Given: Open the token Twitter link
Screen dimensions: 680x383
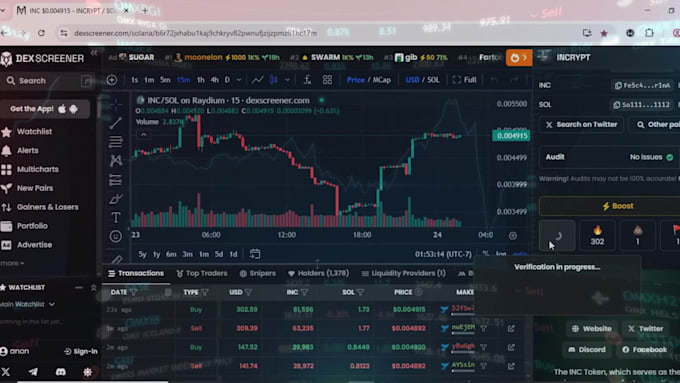Looking at the screenshot, I should click(x=646, y=329).
